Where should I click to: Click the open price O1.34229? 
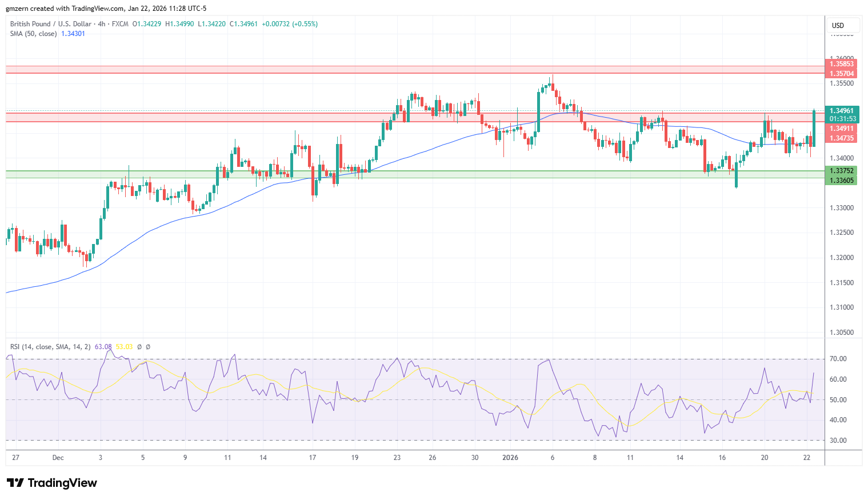coord(147,24)
